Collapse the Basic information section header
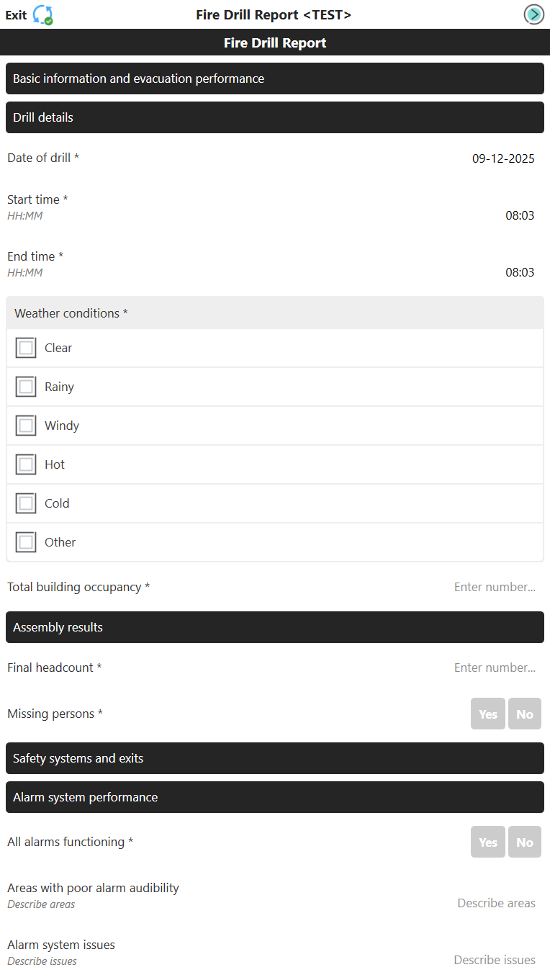 tap(275, 78)
